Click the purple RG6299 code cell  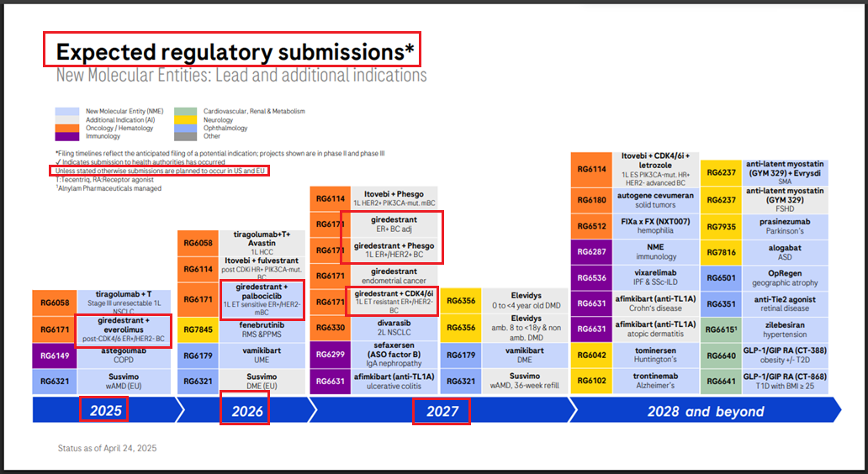point(331,355)
